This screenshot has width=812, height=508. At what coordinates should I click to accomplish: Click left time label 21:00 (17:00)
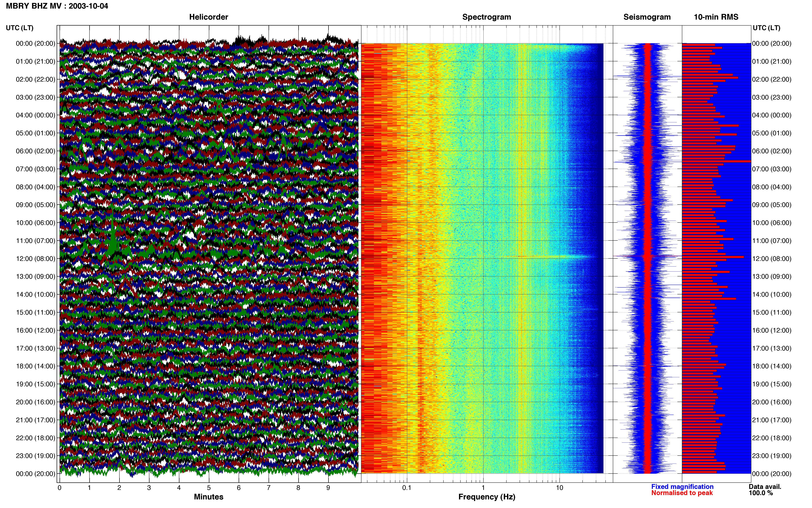coord(36,420)
